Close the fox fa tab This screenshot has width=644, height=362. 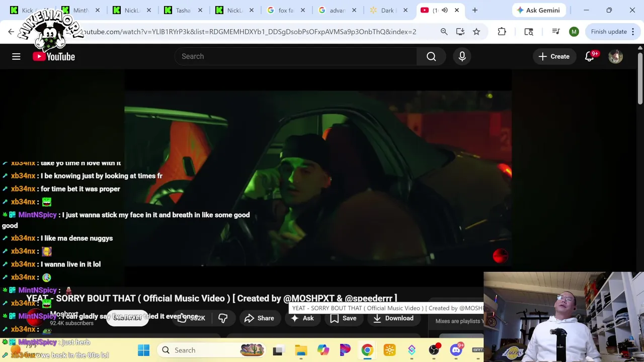click(x=303, y=10)
